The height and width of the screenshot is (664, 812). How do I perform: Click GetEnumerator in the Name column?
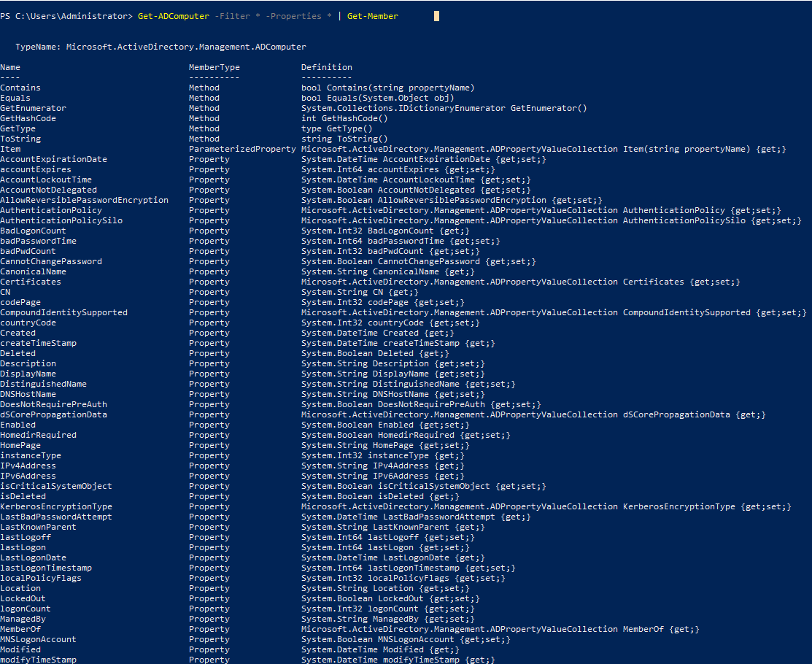click(33, 108)
